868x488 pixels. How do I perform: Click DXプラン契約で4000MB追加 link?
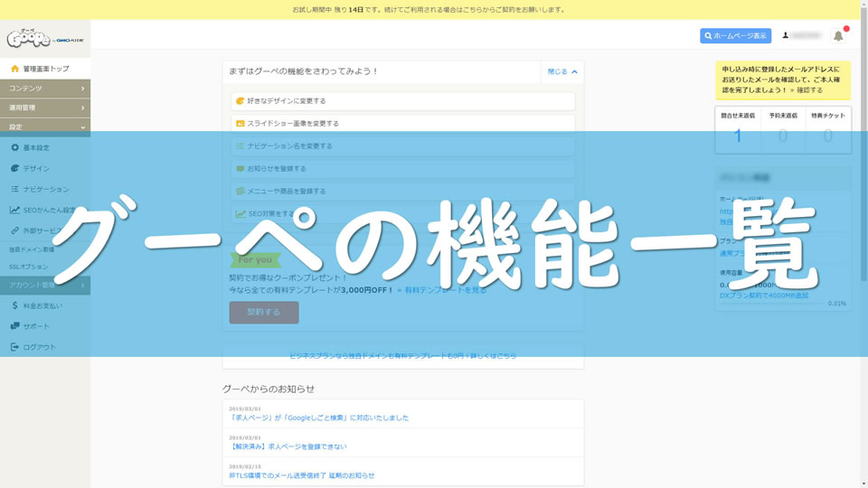[764, 296]
